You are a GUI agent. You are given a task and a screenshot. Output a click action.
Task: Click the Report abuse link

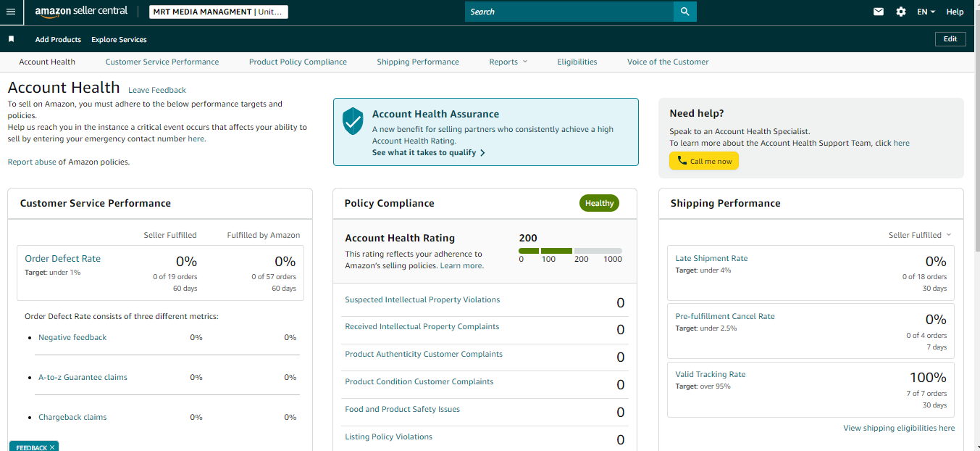pyautogui.click(x=32, y=162)
